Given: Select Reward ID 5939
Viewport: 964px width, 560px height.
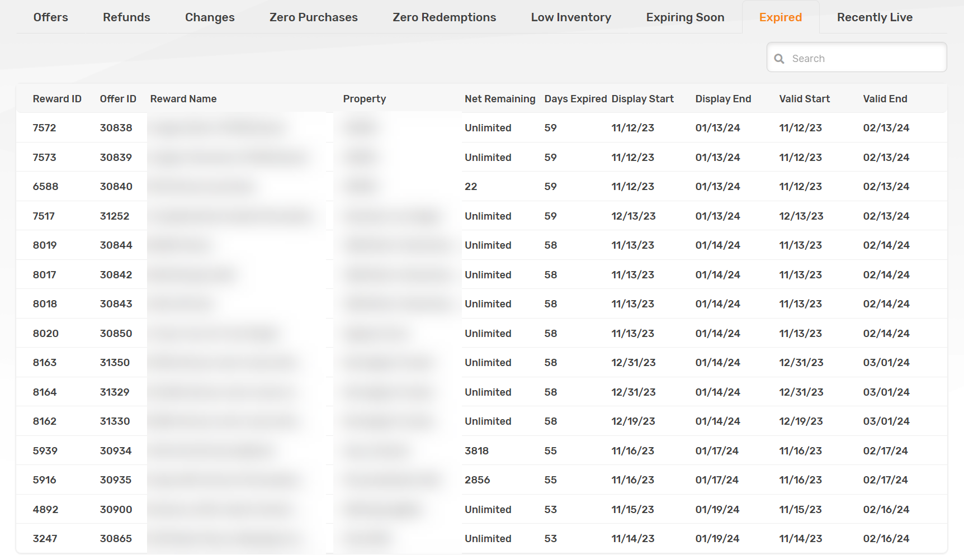Looking at the screenshot, I should tap(45, 451).
